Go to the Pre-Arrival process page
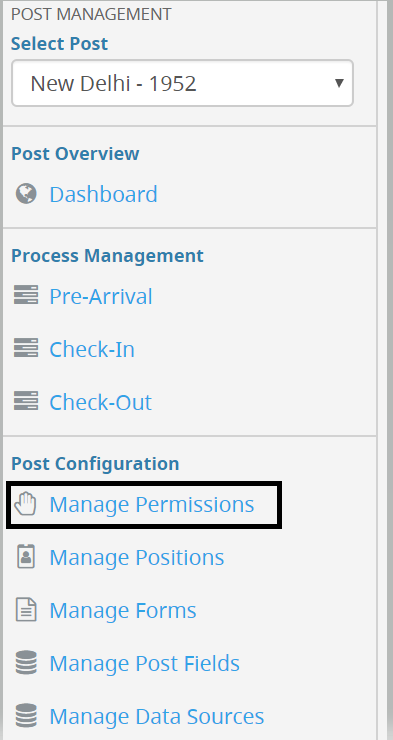Image resolution: width=393 pixels, height=740 pixels. pos(101,296)
